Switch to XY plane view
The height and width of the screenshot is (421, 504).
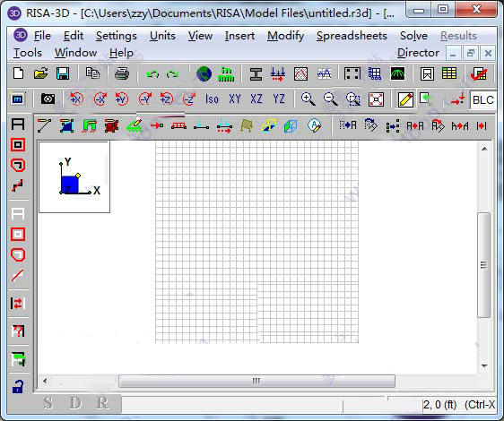[x=235, y=99]
